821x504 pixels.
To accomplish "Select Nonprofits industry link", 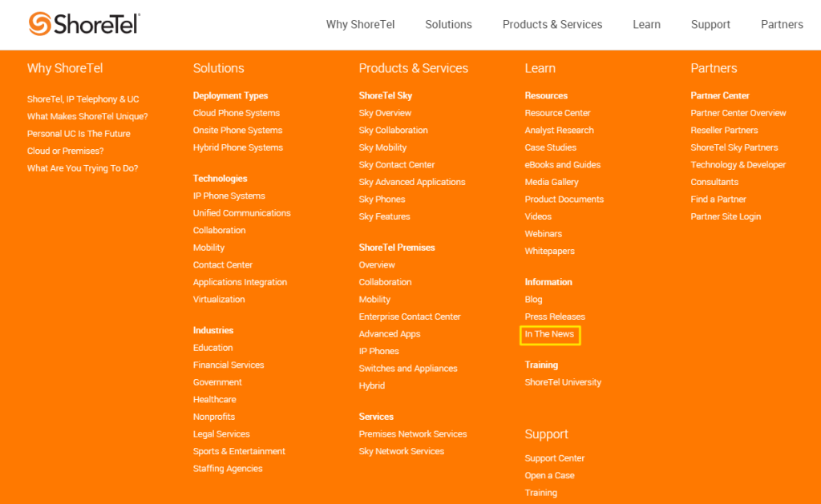I will [x=214, y=417].
